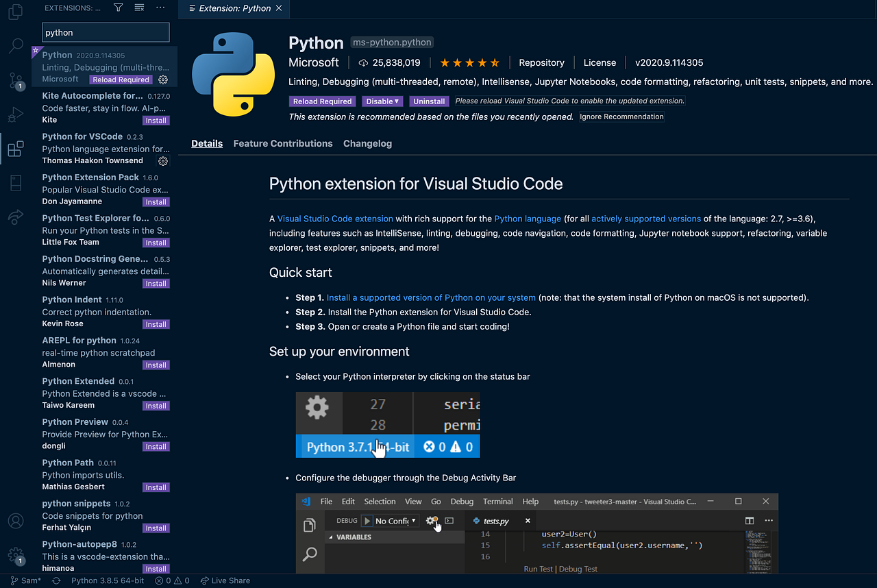Open manage gear for Python extension row

163,79
